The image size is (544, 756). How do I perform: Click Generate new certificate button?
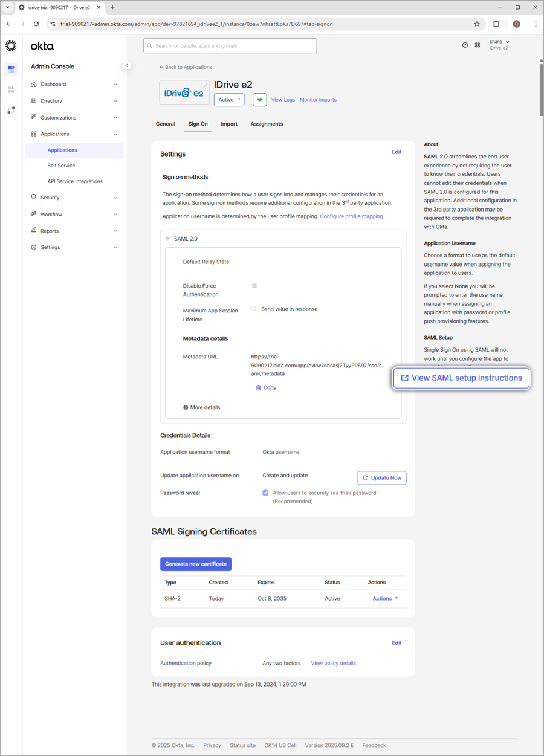click(196, 564)
